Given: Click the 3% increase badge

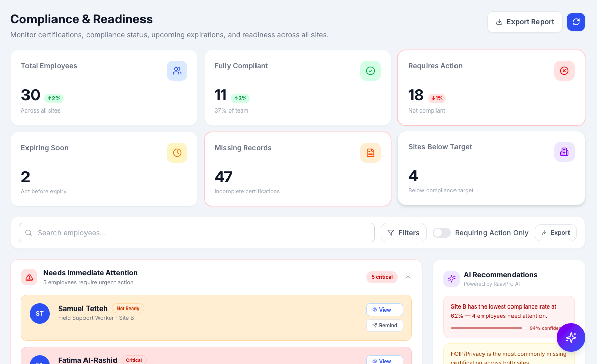Looking at the screenshot, I should [240, 99].
